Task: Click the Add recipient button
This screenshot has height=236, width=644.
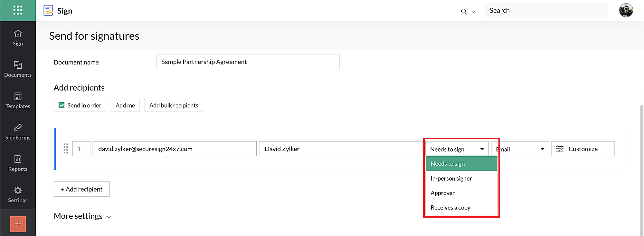Action: (x=82, y=189)
